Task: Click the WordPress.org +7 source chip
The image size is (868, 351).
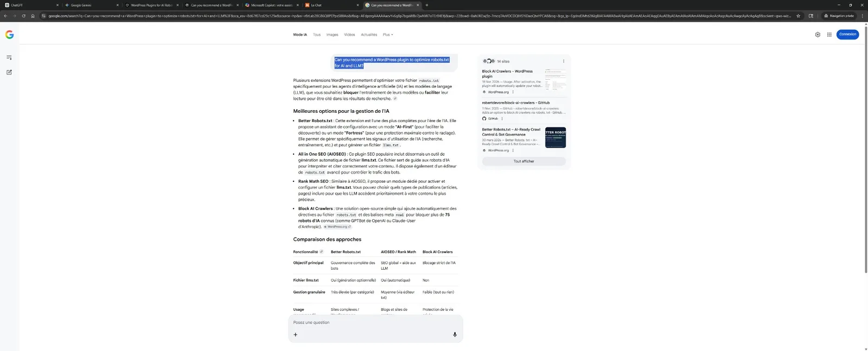Action: (337, 227)
